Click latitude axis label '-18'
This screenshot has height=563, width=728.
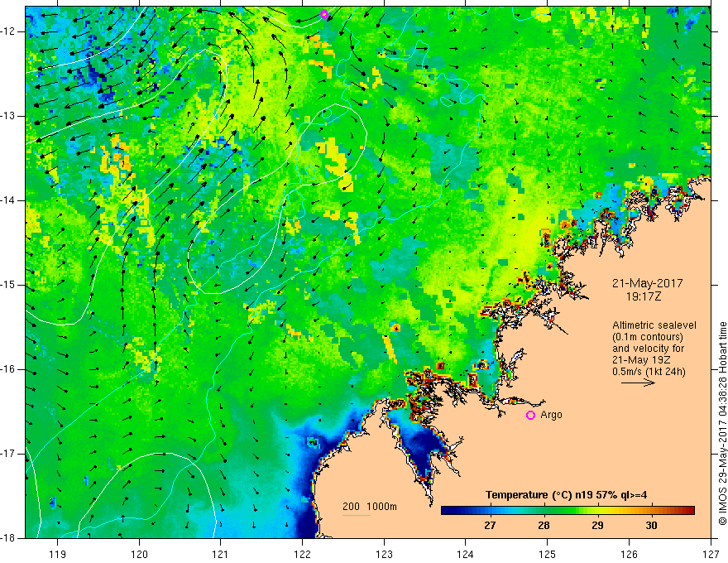pyautogui.click(x=9, y=538)
